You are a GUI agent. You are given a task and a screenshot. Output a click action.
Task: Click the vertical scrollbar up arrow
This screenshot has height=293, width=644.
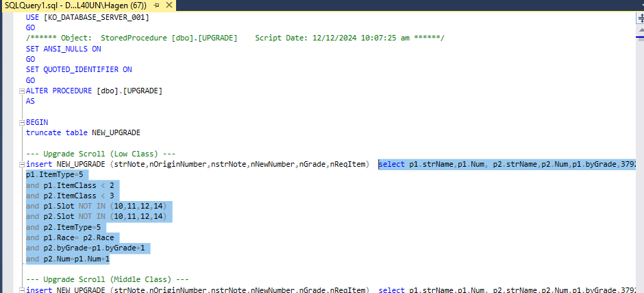641,30
